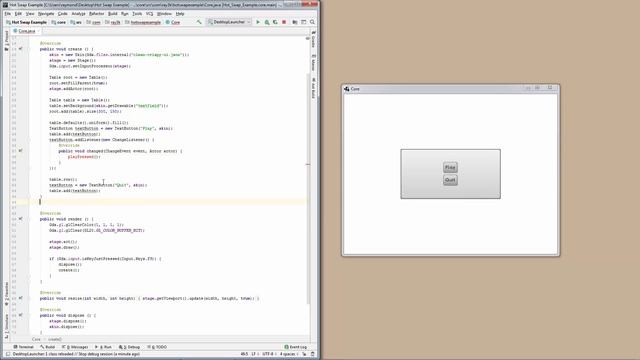Open the Terminal tool window
Screen dimensions: 640x360
pyautogui.click(x=24, y=347)
